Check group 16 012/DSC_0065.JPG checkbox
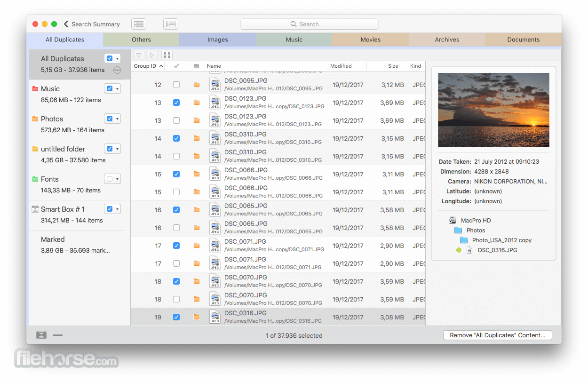 (x=176, y=228)
